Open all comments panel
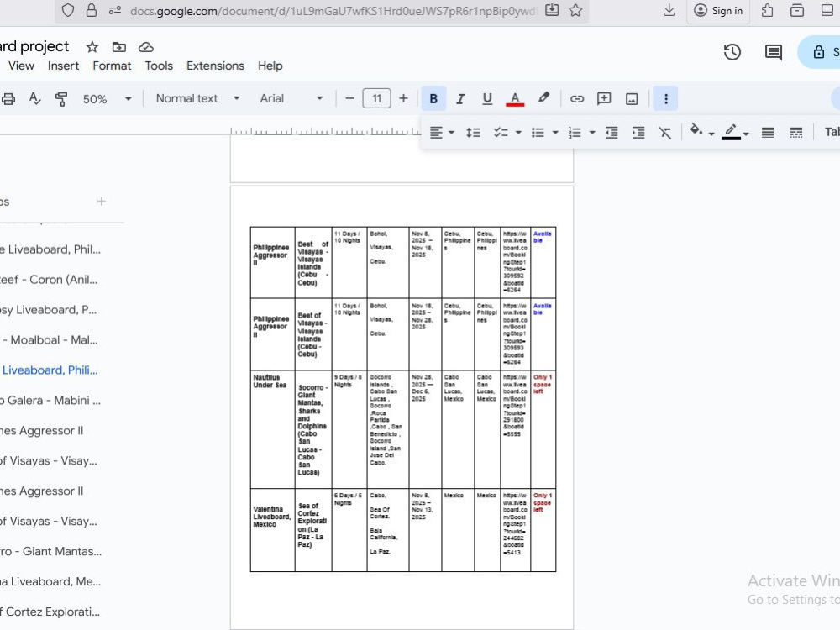This screenshot has height=630, width=840. [x=773, y=52]
